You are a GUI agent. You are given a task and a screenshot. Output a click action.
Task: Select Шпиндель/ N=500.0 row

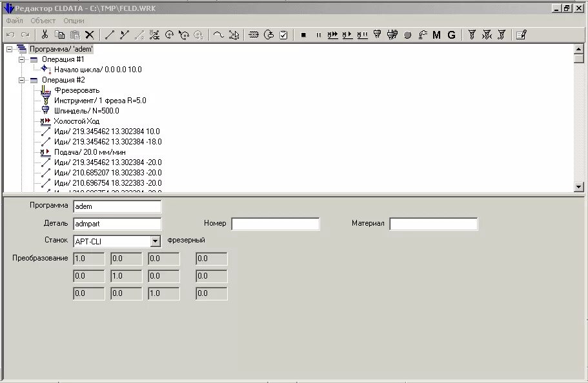click(86, 111)
